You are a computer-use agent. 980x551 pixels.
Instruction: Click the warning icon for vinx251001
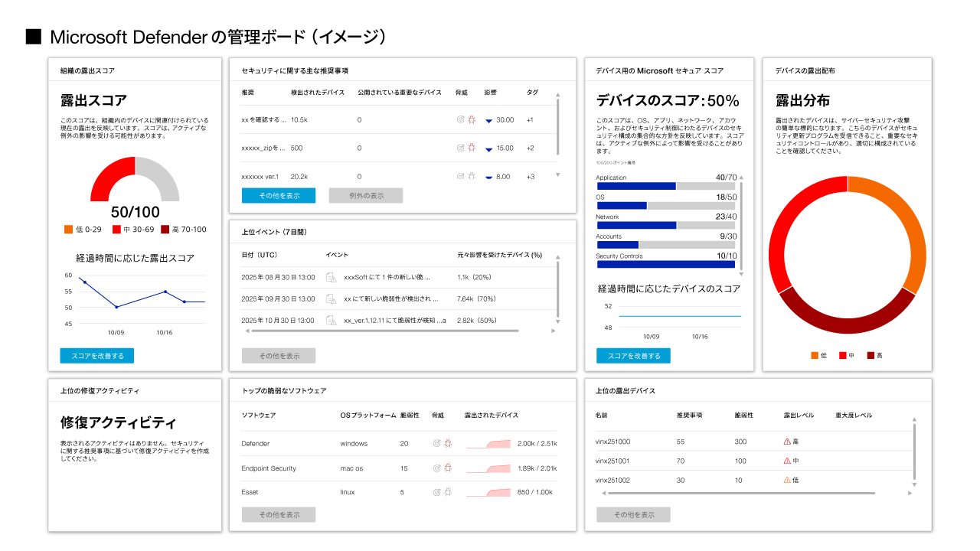[x=787, y=461]
